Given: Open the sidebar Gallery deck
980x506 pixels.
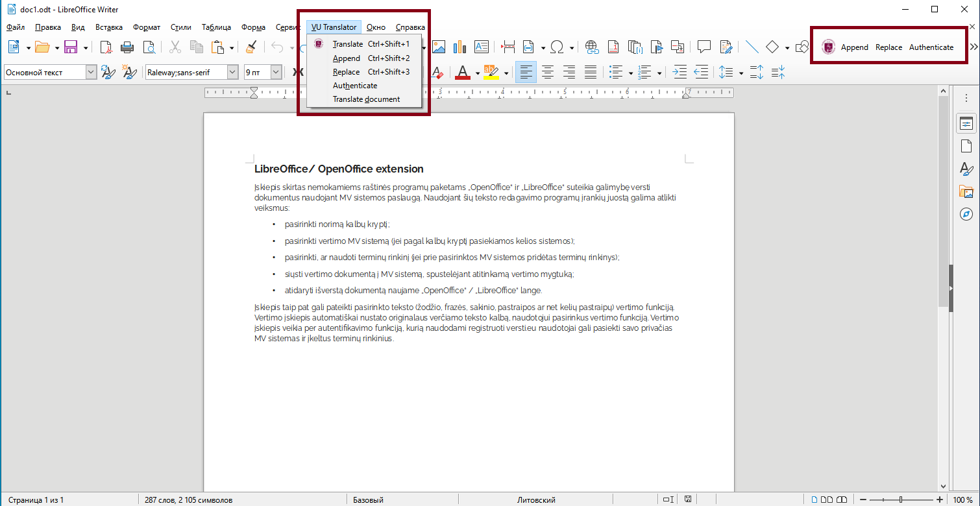Looking at the screenshot, I should [x=966, y=191].
